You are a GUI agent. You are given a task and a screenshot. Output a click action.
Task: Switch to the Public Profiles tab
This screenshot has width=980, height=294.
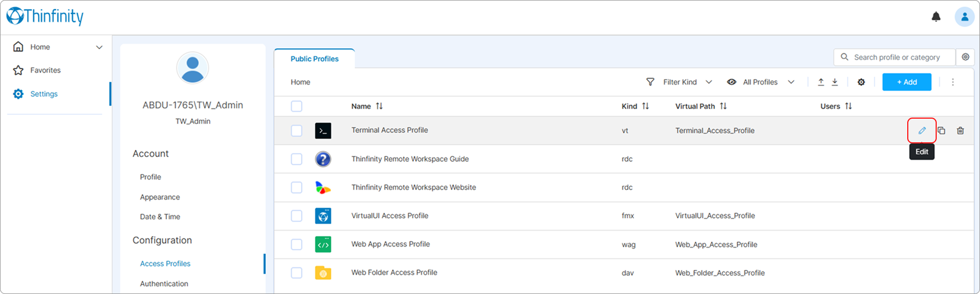(314, 59)
